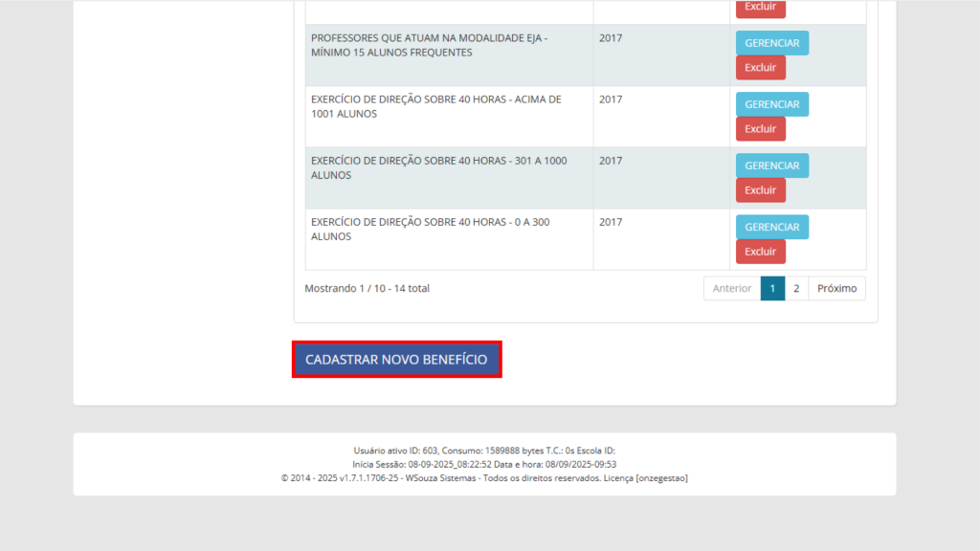
Task: Click 'Usuário ativo ID: 603' footer line
Action: [x=484, y=451]
